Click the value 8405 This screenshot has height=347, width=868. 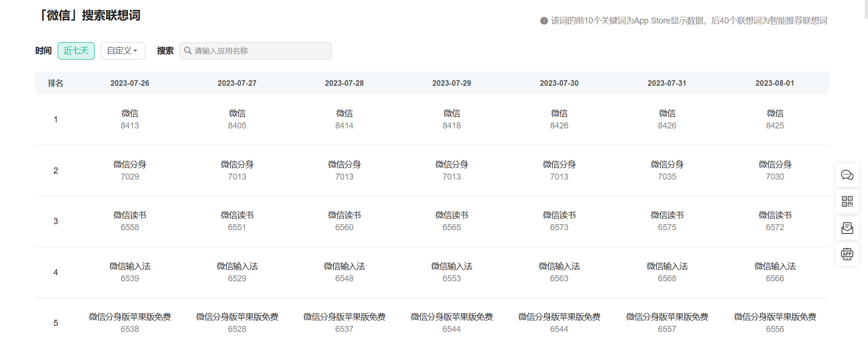tap(237, 126)
